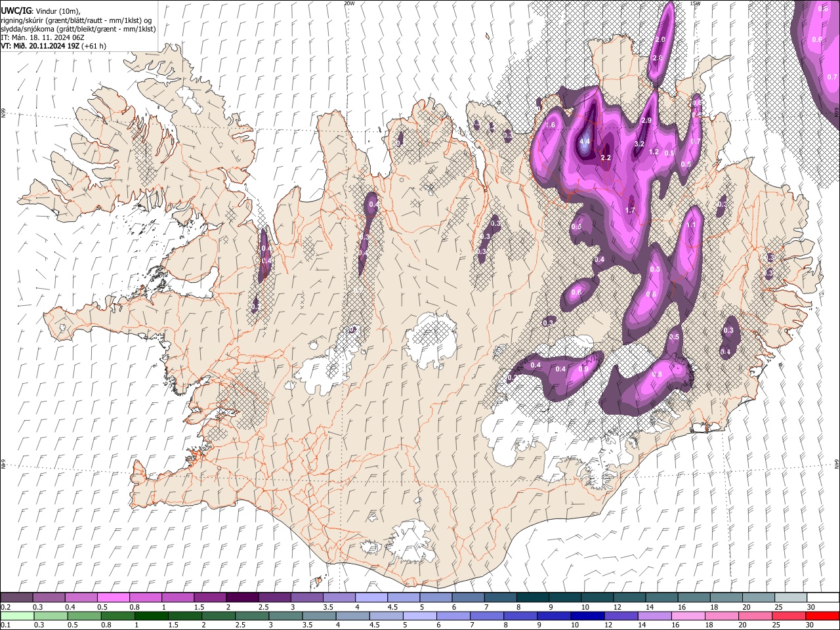This screenshot has width=840, height=630.
Task: Select the bright red swatch above 30 in bottom legend
Action: pos(823,616)
